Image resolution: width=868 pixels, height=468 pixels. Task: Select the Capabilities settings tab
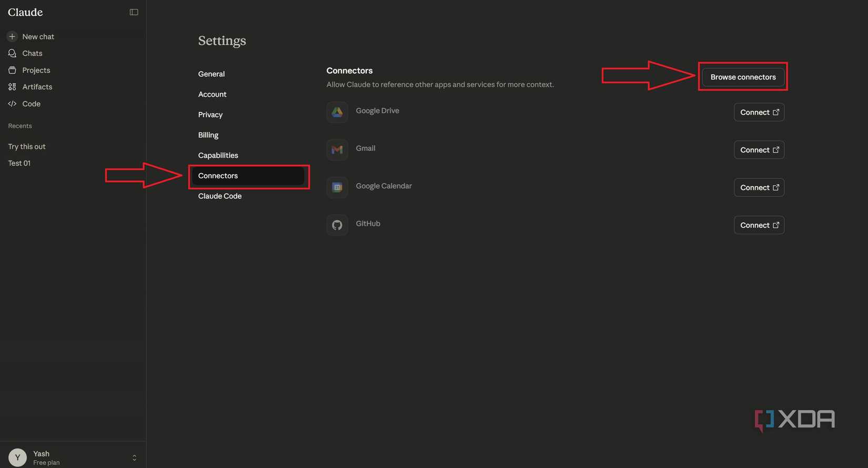point(218,155)
